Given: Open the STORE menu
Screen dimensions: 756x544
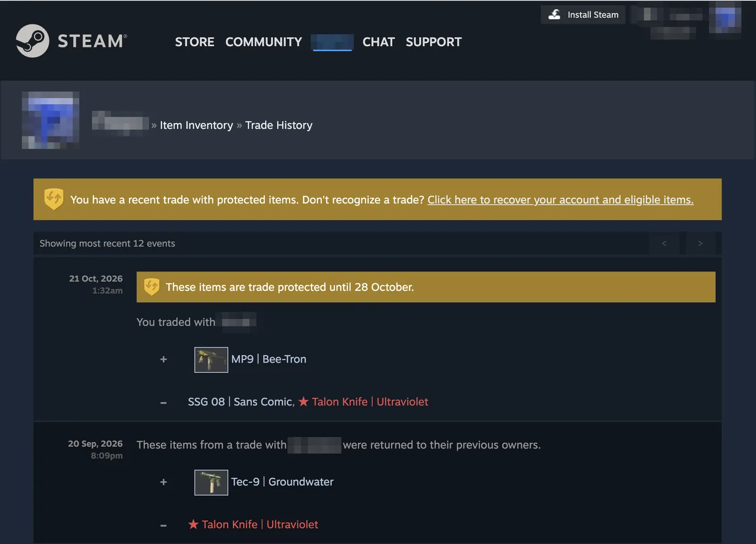Looking at the screenshot, I should [194, 42].
